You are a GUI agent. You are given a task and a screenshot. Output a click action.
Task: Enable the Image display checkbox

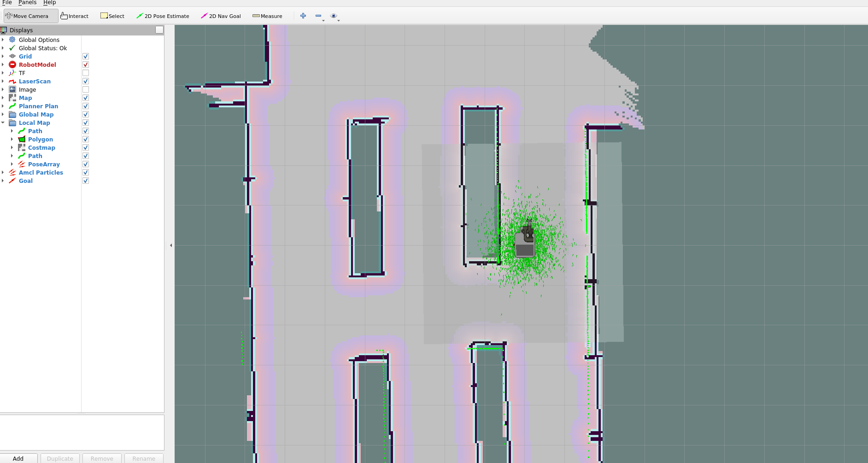tap(86, 89)
